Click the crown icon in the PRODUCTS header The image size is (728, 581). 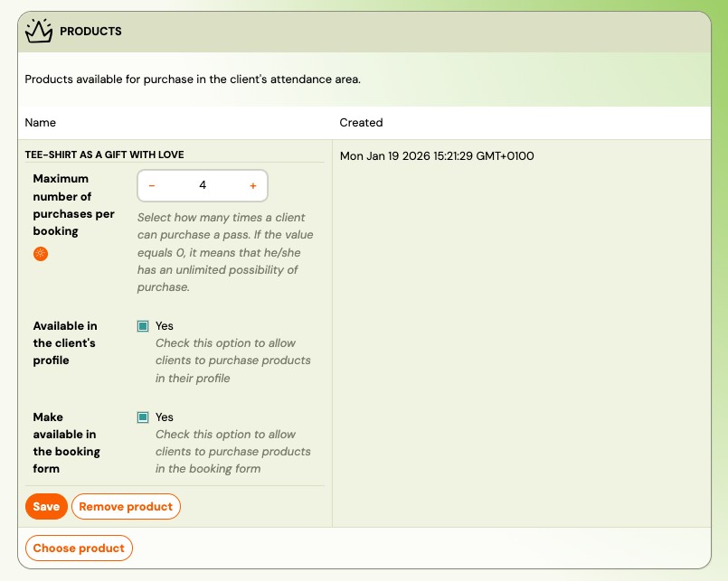coord(38,30)
